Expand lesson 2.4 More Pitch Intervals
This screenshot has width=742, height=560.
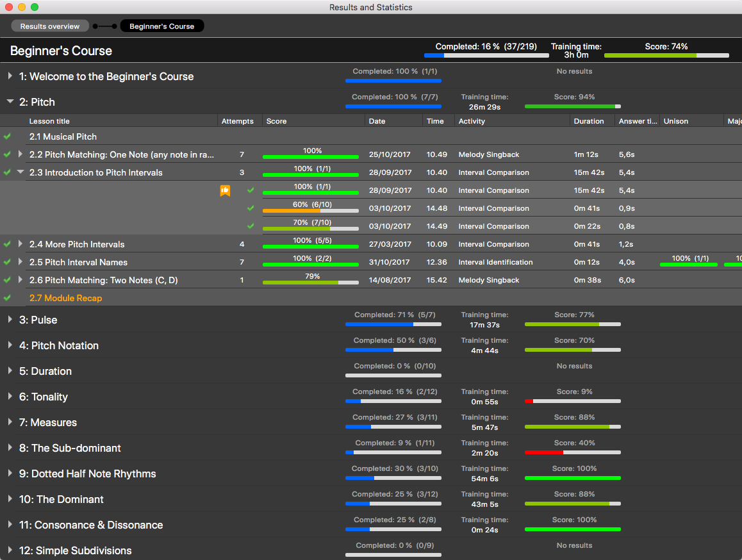20,243
